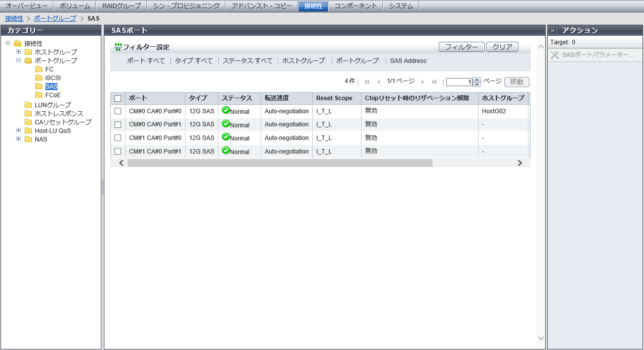644x350 pixels.
Task: Collapse the ポートグループ tree node
Action: pyautogui.click(x=19, y=60)
